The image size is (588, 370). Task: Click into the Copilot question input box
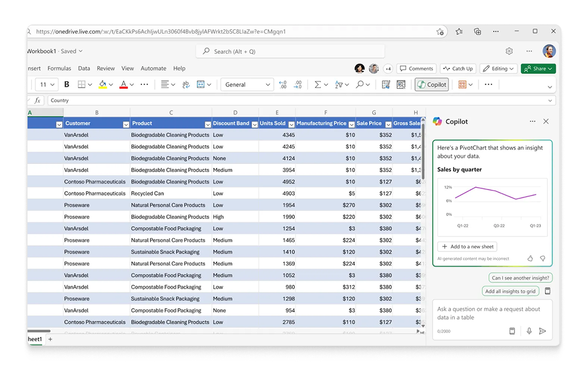pos(489,313)
